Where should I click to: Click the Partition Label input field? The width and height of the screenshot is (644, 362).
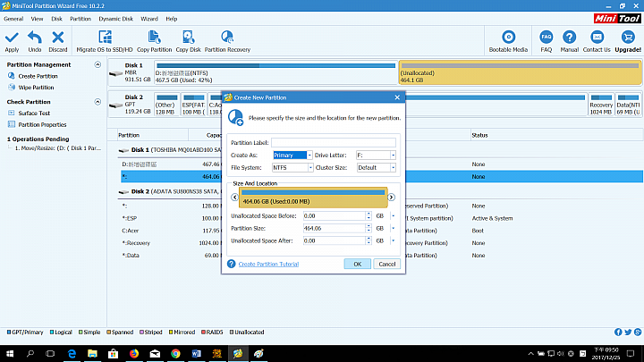coord(333,143)
